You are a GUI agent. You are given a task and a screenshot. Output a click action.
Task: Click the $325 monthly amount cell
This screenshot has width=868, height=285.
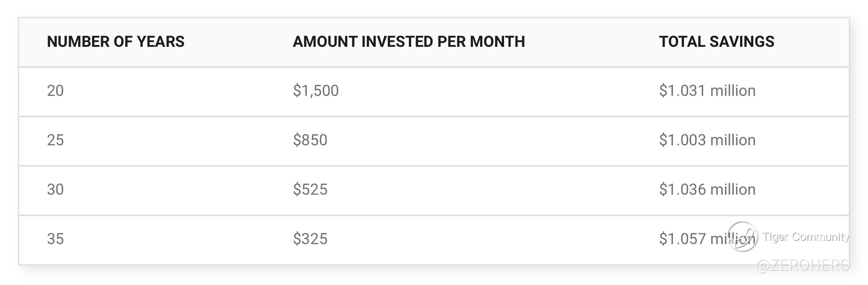(310, 239)
